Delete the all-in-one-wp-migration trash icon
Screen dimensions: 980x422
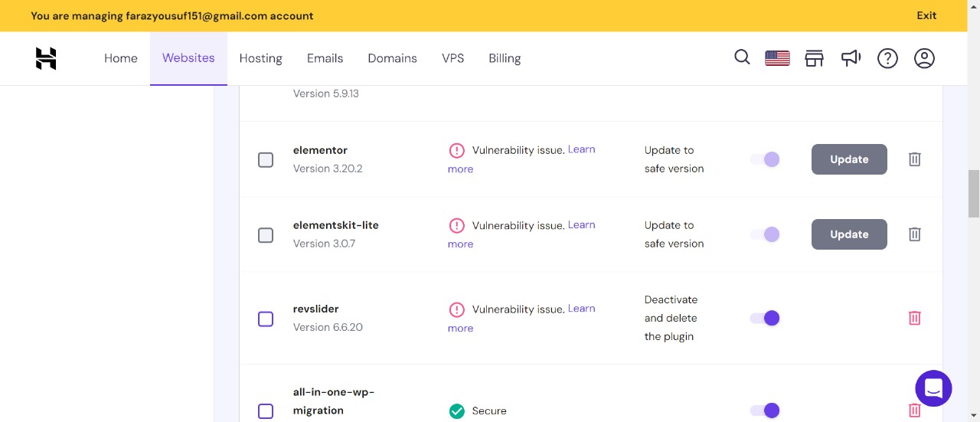[914, 411]
